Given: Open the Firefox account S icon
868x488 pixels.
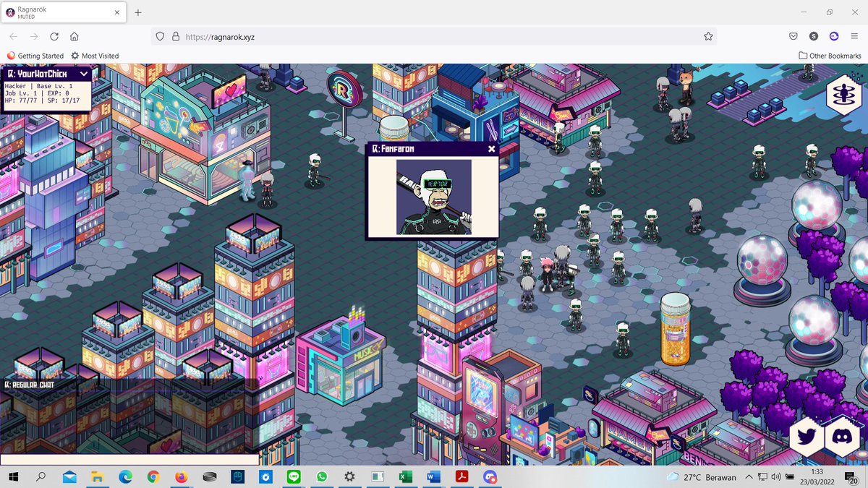Looking at the screenshot, I should (814, 36).
